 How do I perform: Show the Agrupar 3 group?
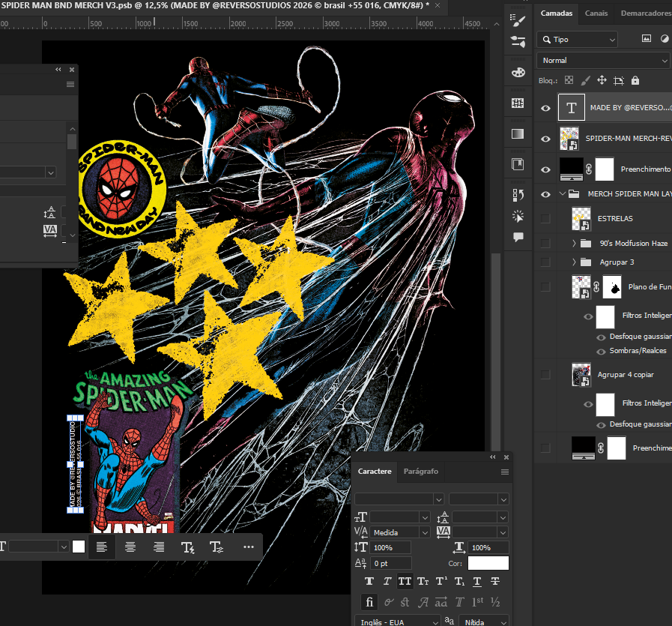(545, 262)
